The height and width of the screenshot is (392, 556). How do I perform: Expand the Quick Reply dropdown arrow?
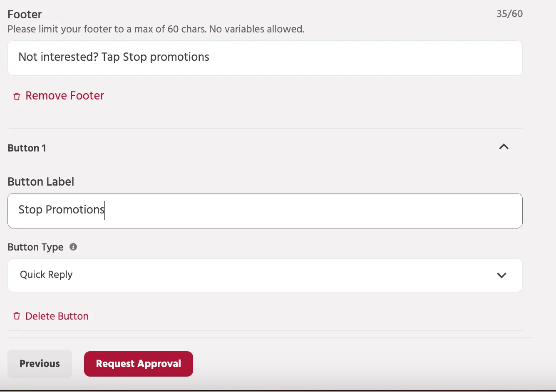(501, 275)
